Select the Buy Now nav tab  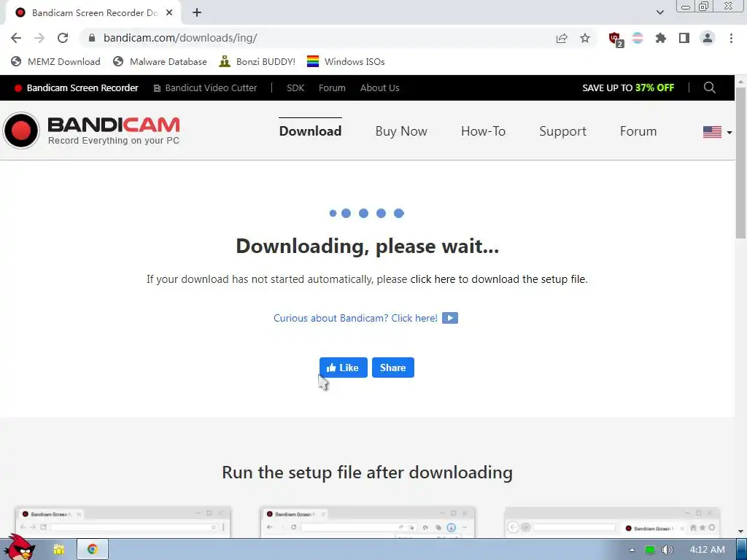click(401, 131)
